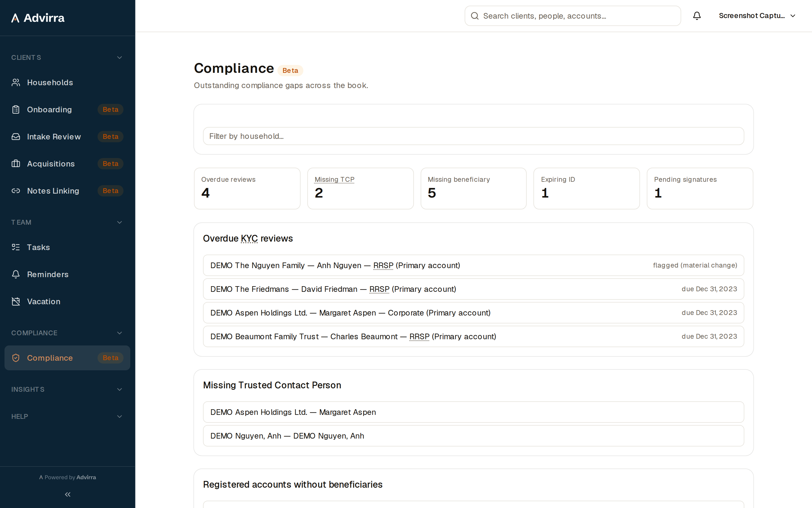Click the Intake Review inbox icon
Image resolution: width=812 pixels, height=508 pixels.
click(x=16, y=137)
